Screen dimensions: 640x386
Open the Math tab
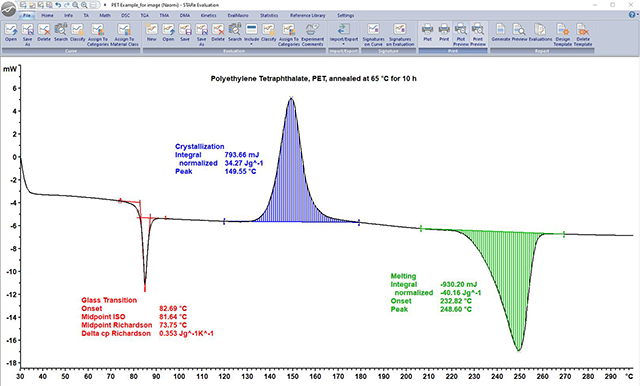(105, 16)
